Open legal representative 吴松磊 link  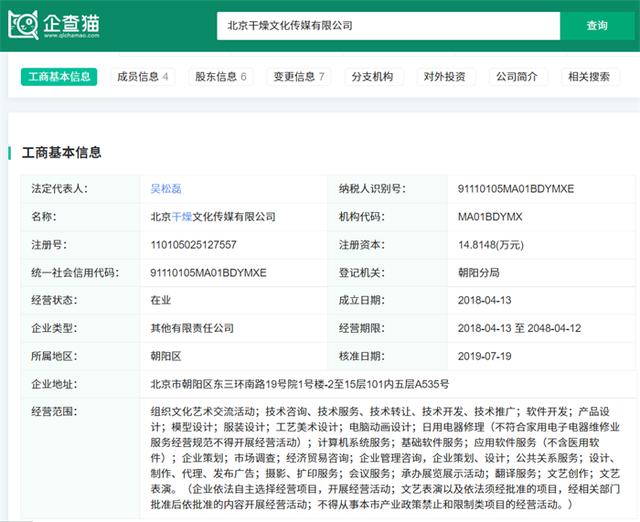(166, 189)
